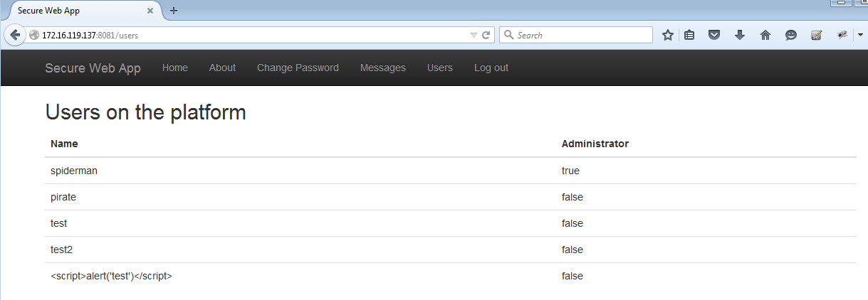Open the Change Password nav item
This screenshot has height=300, width=868.
pyautogui.click(x=298, y=68)
